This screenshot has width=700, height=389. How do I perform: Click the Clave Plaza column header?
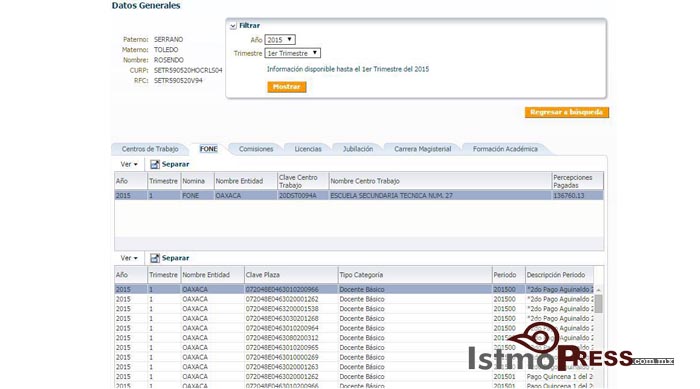tap(291, 275)
